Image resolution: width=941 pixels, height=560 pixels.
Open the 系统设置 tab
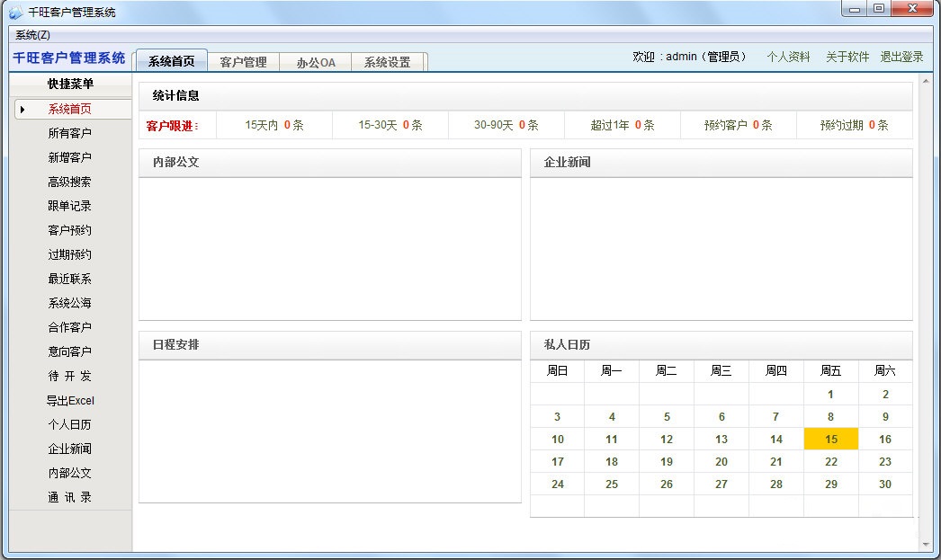coord(388,62)
